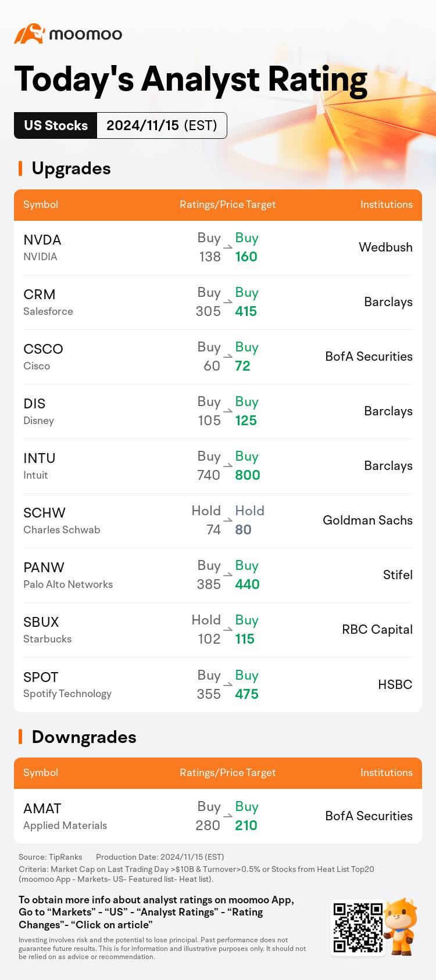Click the Source: TipRanks text

click(x=51, y=857)
